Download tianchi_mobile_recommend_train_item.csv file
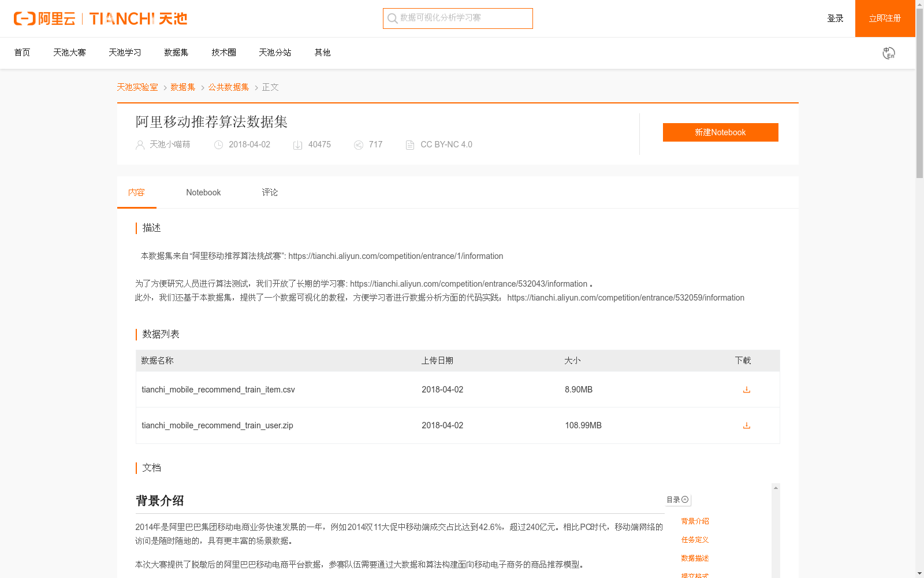This screenshot has height=578, width=924. (x=746, y=390)
